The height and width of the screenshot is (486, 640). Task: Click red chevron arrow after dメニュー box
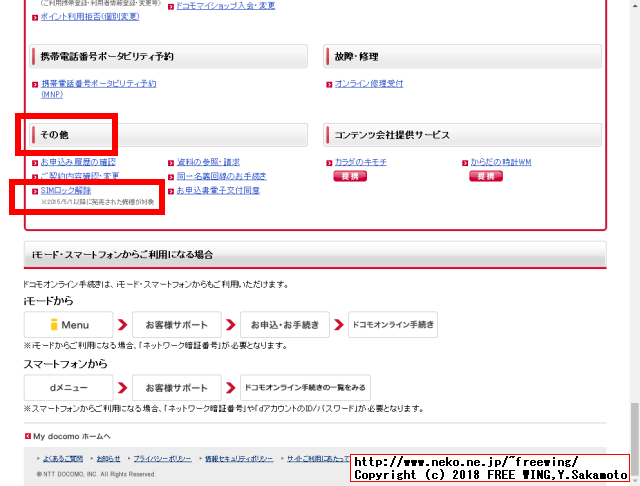click(122, 387)
